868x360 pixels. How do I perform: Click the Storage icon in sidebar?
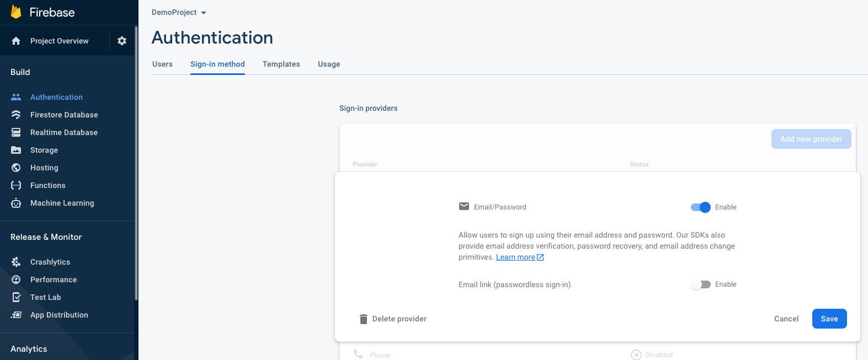(x=16, y=150)
